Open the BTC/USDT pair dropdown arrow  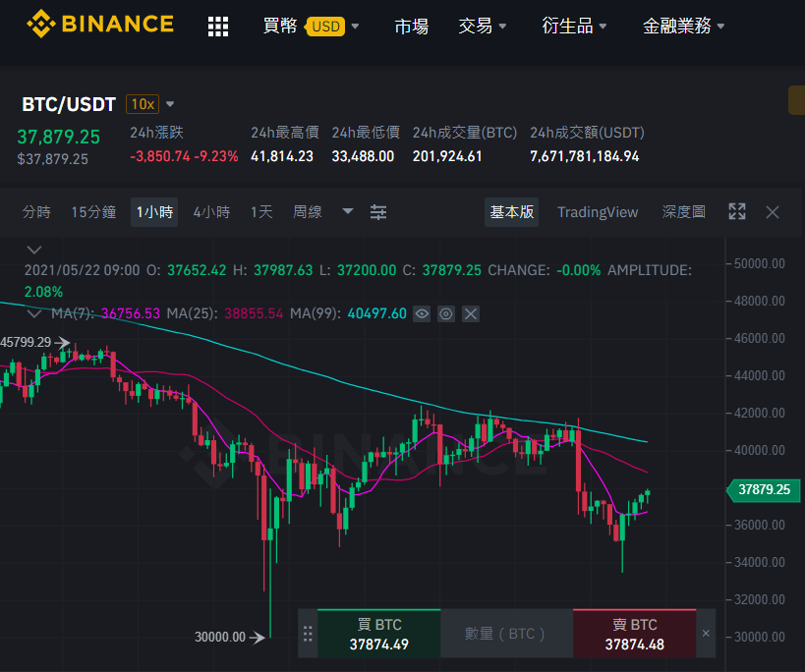[170, 104]
